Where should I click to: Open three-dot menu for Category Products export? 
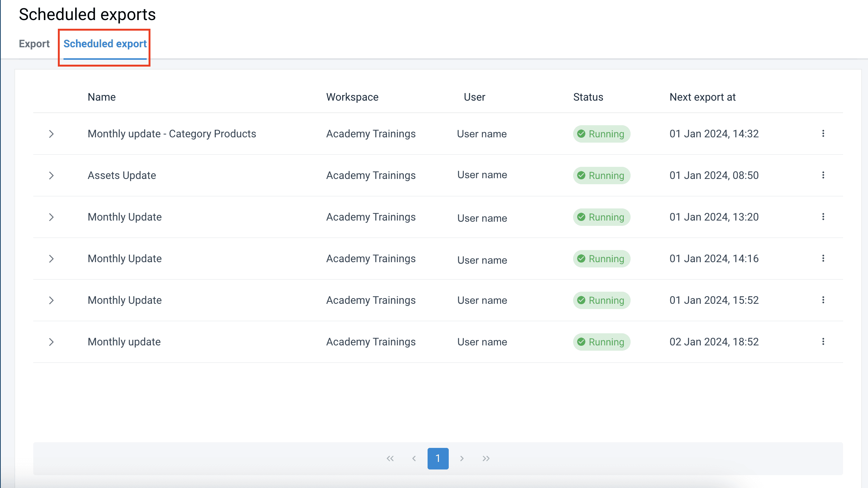point(823,134)
